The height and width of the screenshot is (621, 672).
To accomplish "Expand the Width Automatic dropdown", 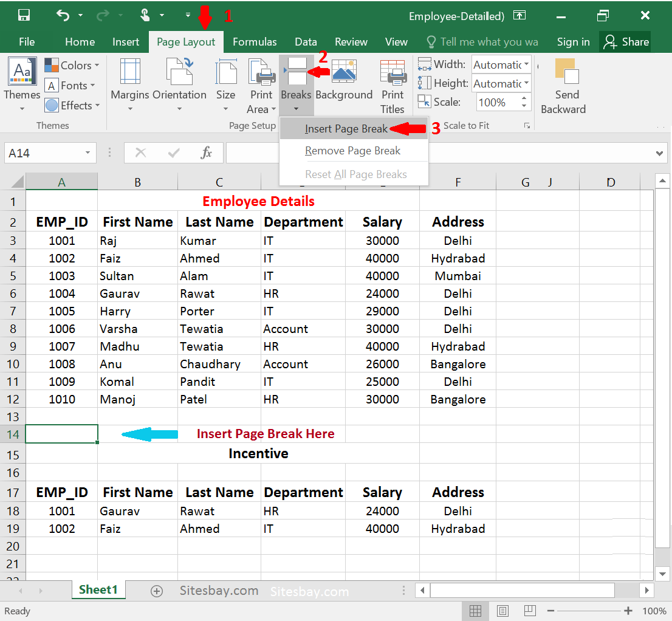I will click(526, 64).
